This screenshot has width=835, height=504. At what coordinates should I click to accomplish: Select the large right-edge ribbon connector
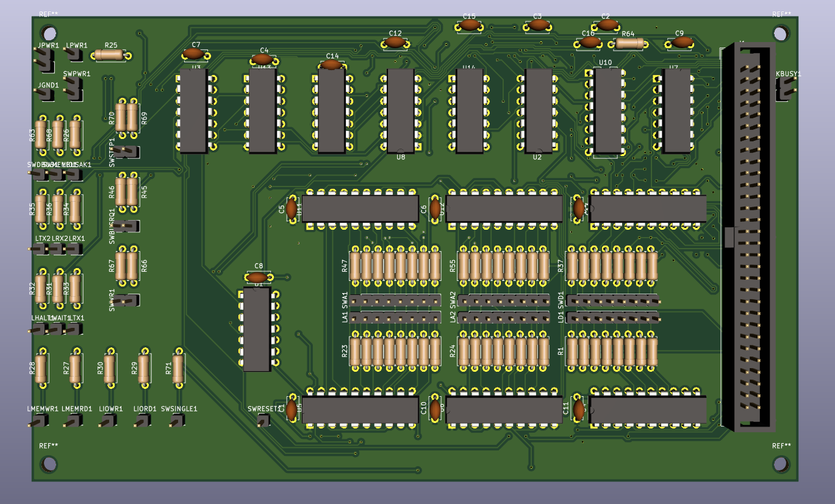(747, 236)
